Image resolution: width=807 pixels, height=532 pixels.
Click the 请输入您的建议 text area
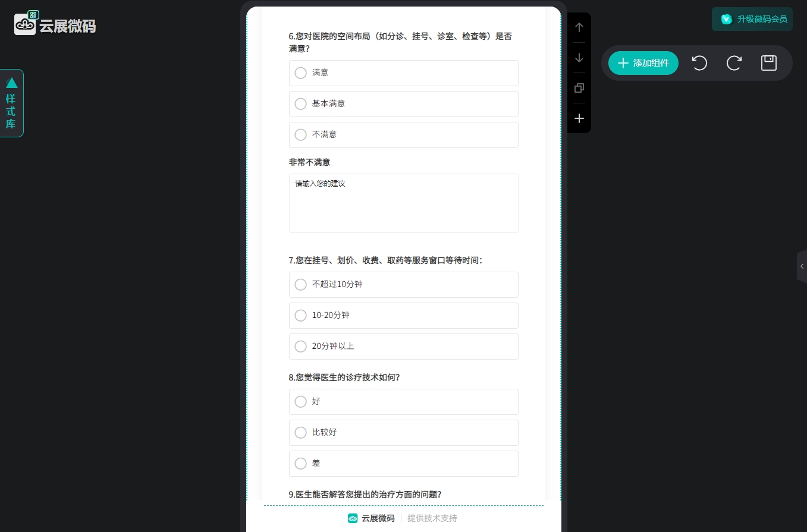pyautogui.click(x=403, y=203)
